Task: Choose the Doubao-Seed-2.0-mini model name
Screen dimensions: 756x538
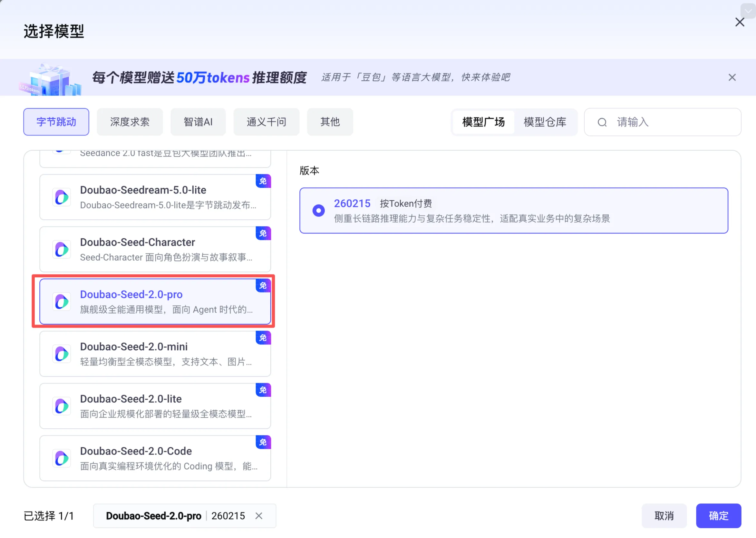Action: tap(134, 347)
